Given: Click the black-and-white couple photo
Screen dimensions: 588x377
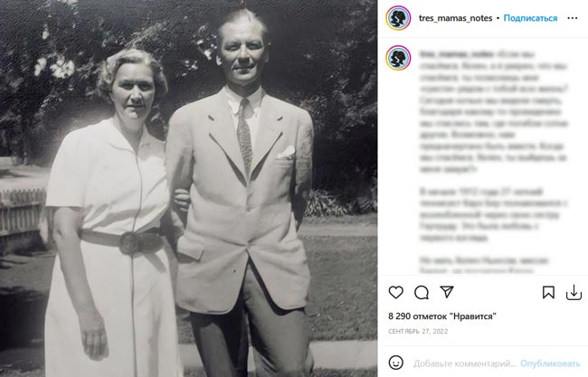Looking at the screenshot, I should point(189,188).
